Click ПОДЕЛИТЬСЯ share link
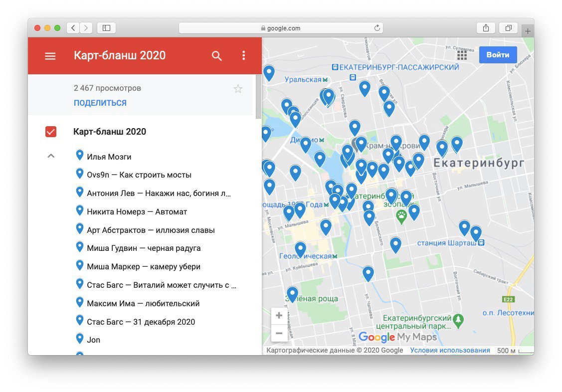The width and height of the screenshot is (562, 392). coord(100,103)
